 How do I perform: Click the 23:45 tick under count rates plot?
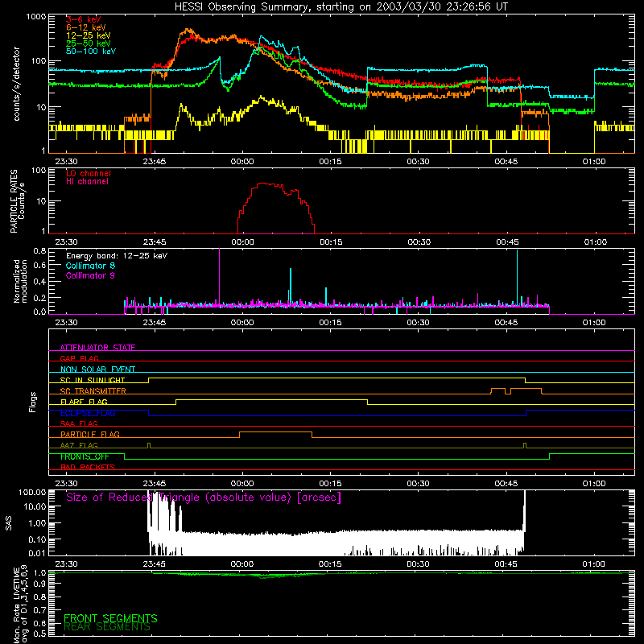click(155, 162)
